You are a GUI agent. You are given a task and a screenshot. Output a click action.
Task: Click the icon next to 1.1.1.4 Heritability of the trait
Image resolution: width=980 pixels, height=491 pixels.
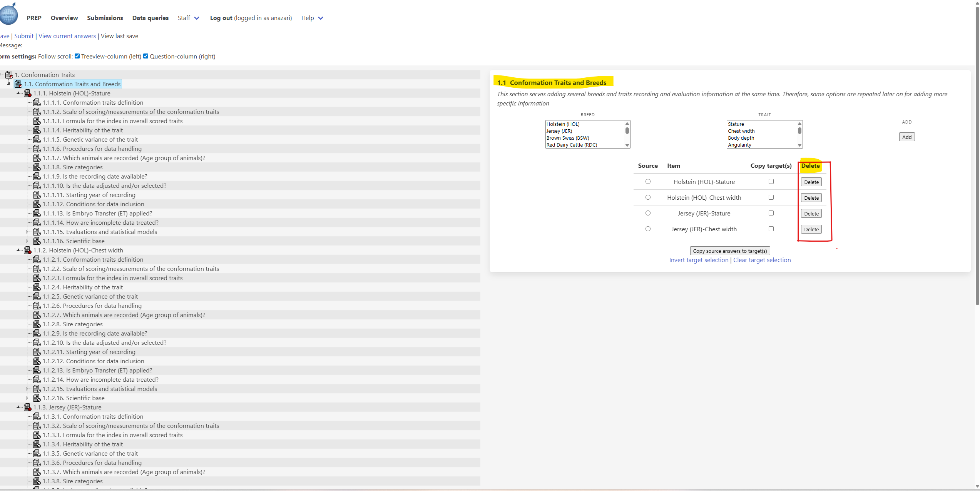37,130
